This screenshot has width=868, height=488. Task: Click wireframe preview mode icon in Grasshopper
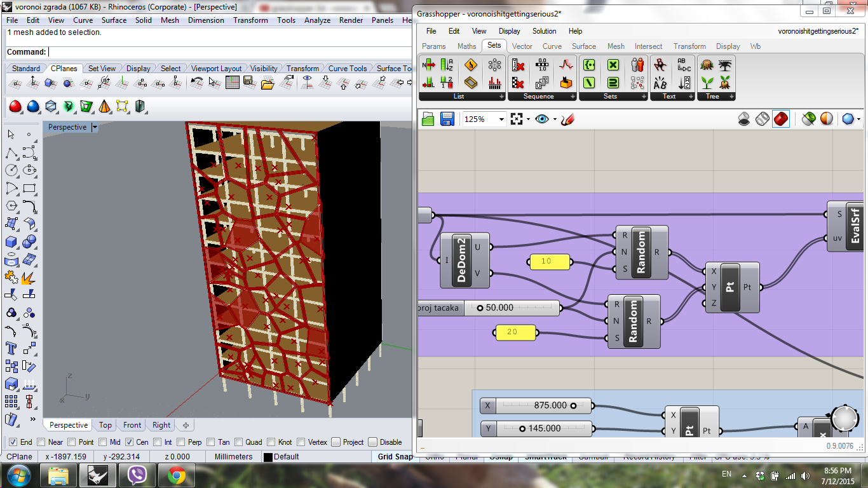pos(763,119)
